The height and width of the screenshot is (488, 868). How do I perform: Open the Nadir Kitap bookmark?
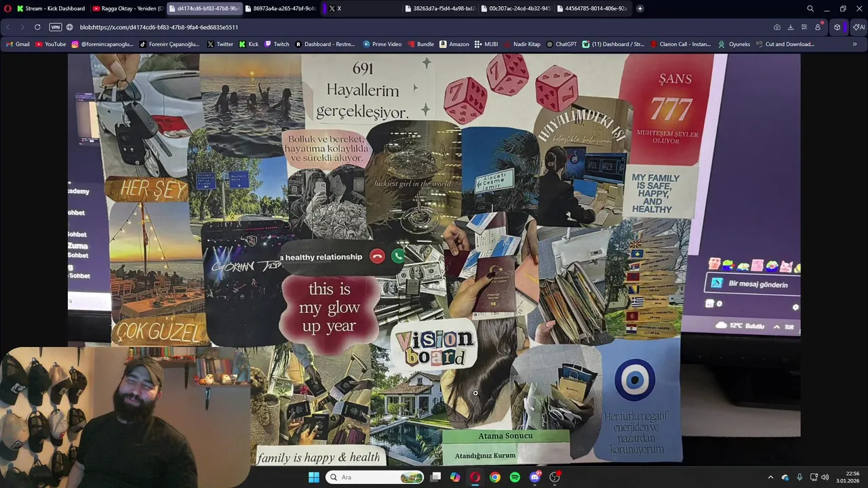[522, 44]
